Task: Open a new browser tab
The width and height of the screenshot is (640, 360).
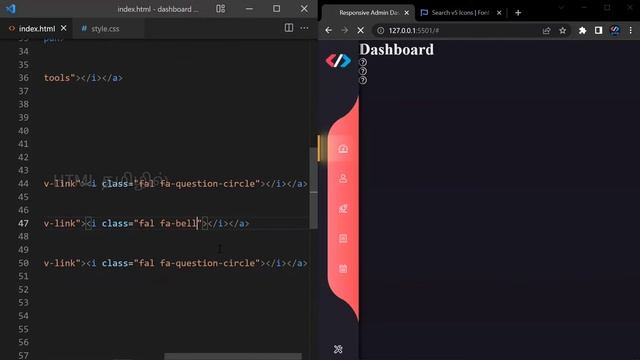Action: tap(518, 13)
